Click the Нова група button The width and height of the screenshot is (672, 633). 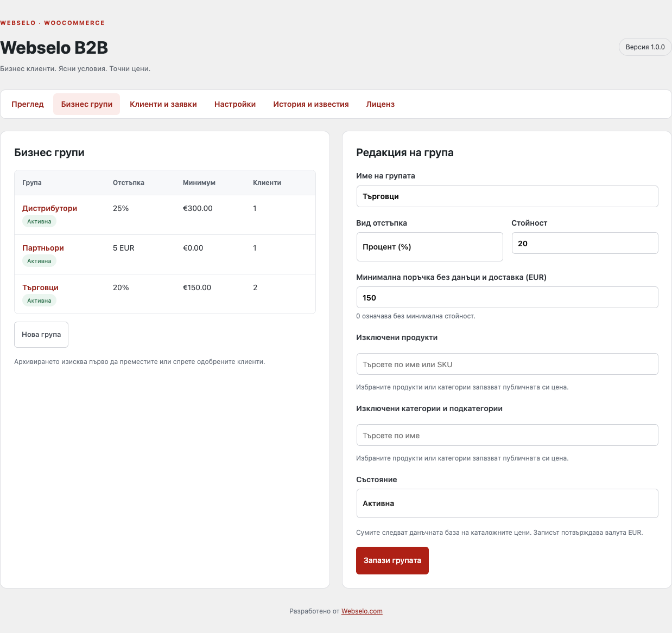(41, 335)
